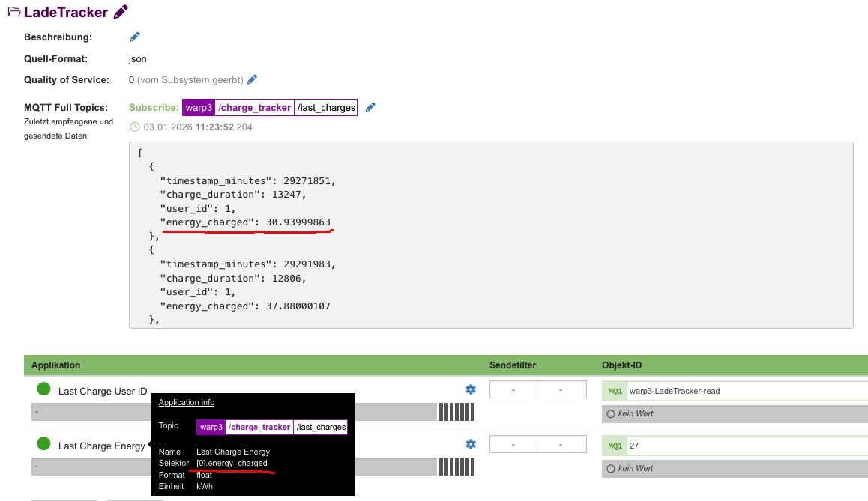The height and width of the screenshot is (501, 868).
Task: Click green status dot of Last Charge User ID
Action: 43,389
